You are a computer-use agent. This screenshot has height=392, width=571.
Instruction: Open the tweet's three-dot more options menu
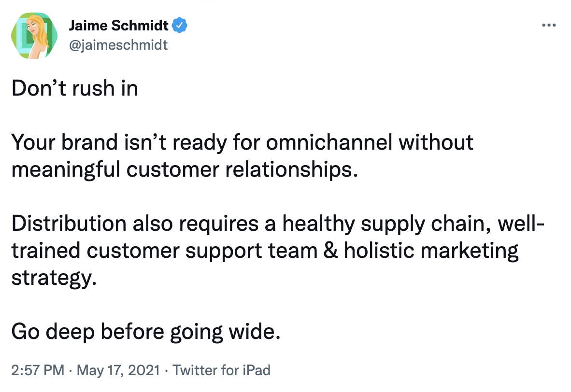coord(549,26)
